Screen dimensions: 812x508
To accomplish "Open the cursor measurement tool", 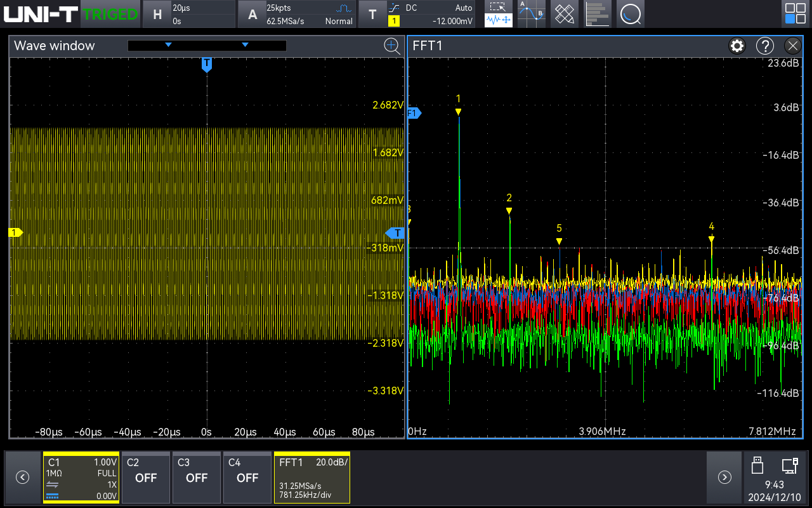I will [531, 13].
